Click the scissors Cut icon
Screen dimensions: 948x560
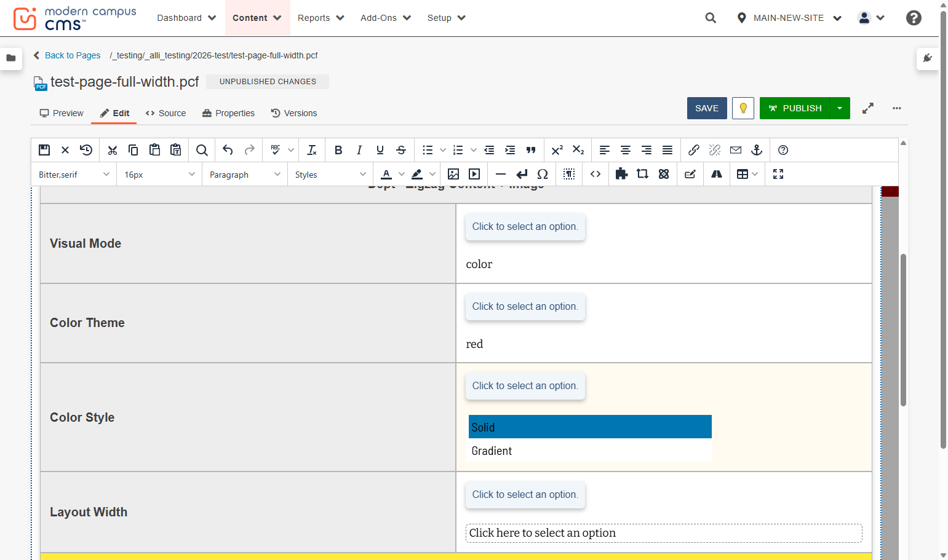tap(112, 150)
